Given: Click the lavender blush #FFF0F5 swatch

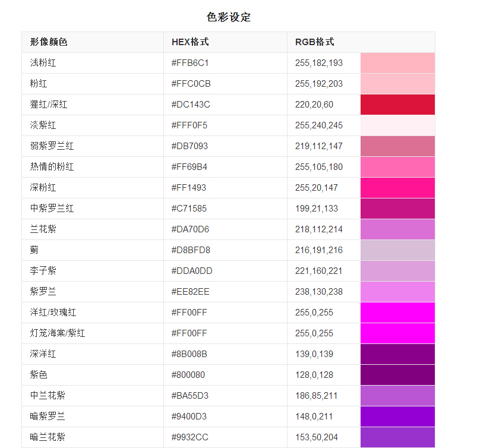Looking at the screenshot, I should [x=397, y=125].
